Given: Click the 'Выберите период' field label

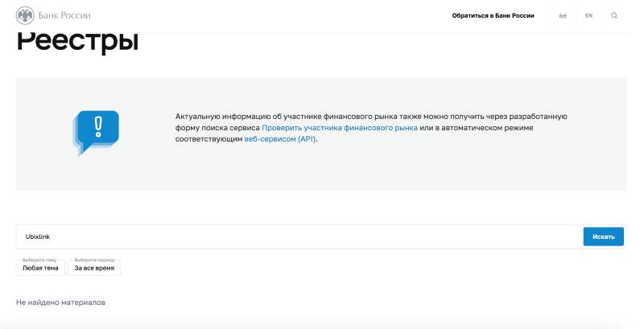Looking at the screenshot, I should coord(94,260).
